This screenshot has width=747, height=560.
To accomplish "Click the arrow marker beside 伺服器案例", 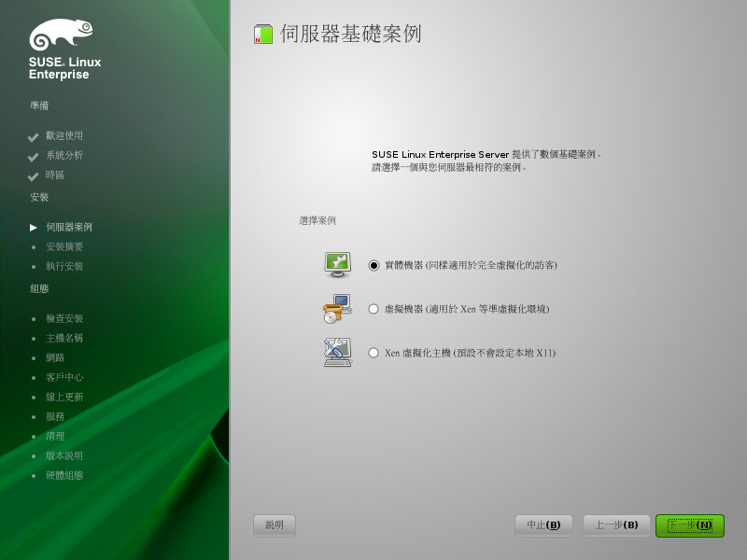I will (x=34, y=228).
